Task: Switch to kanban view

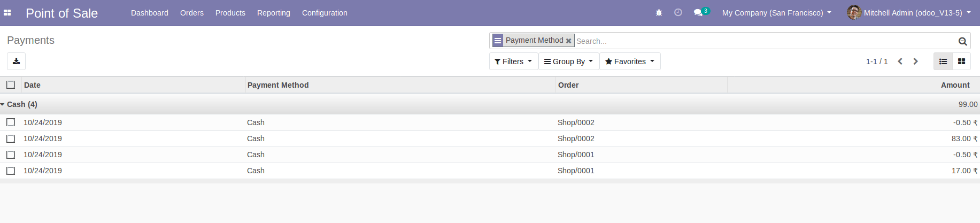Action: click(961, 61)
